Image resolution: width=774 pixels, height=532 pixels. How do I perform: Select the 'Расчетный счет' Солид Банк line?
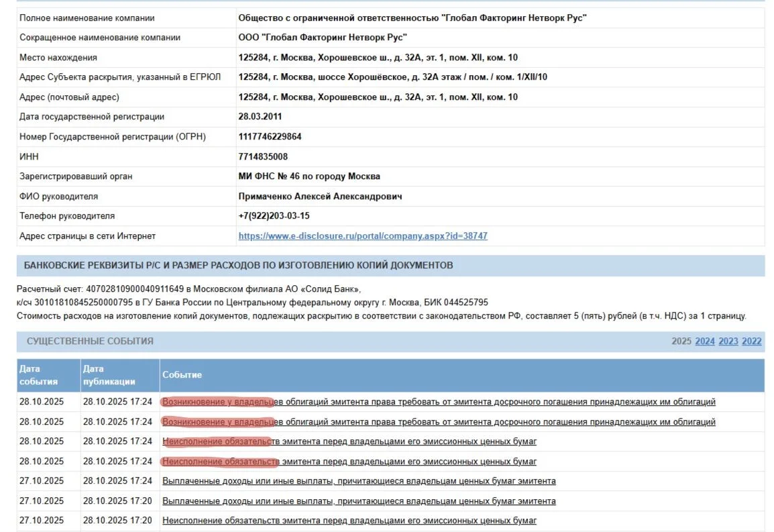188,288
